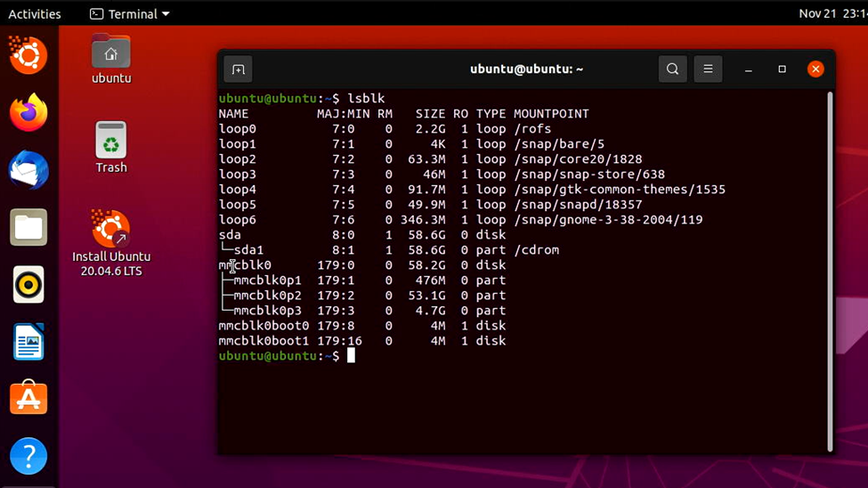The width and height of the screenshot is (868, 488).
Task: Click the mmcblk0p2 partition name
Action: [x=267, y=296]
